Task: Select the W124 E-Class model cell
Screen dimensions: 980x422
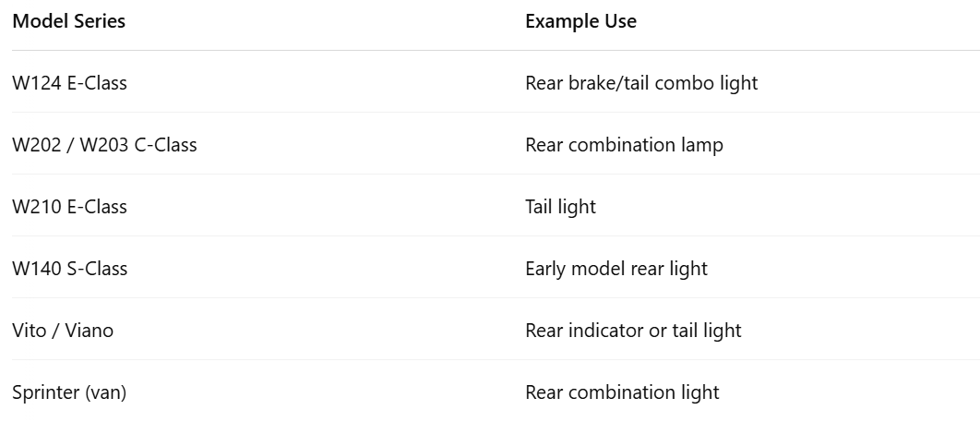Action: pyautogui.click(x=69, y=83)
